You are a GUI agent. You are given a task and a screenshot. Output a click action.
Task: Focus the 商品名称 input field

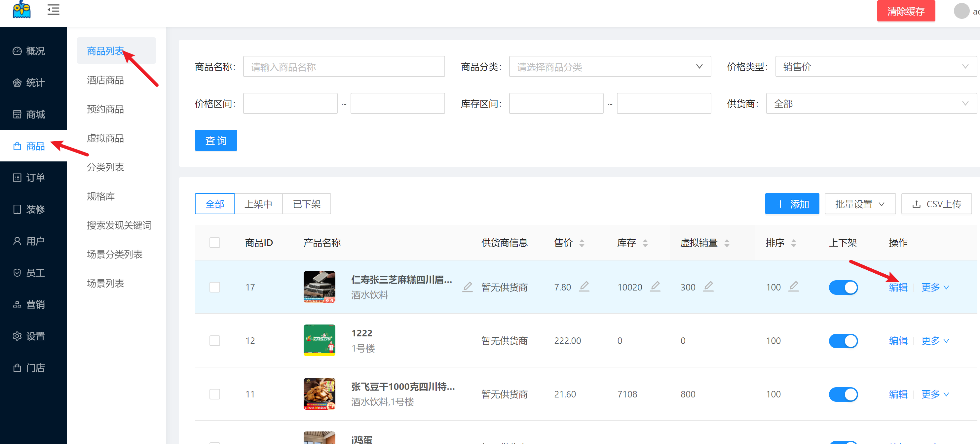(x=344, y=67)
